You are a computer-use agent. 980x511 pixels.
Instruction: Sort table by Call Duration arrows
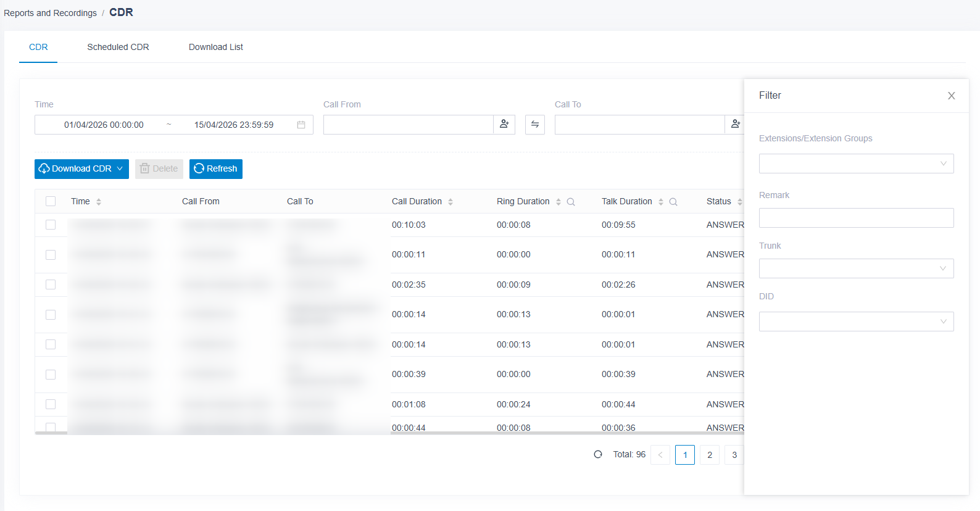click(451, 202)
